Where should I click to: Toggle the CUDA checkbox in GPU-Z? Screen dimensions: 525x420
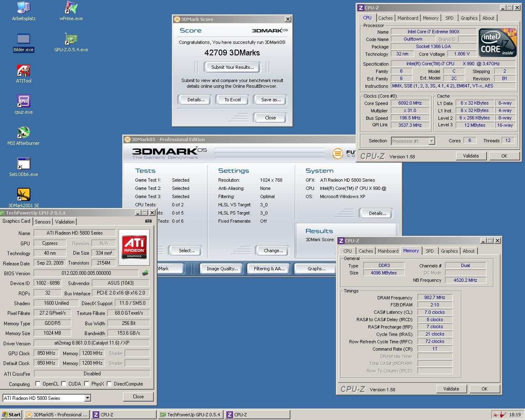pyautogui.click(x=64, y=384)
